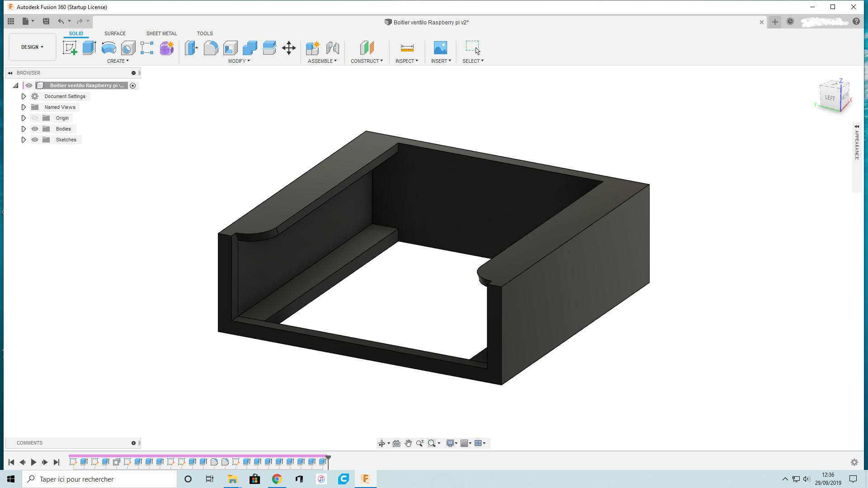This screenshot has width=868, height=488.
Task: Open the SHEET METAL tab
Action: [x=161, y=33]
